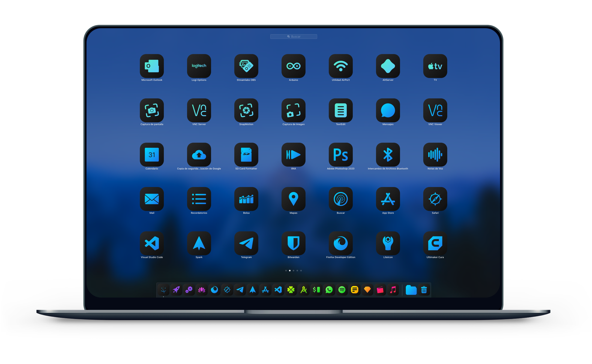Open Google Drive Backup app

tap(199, 156)
